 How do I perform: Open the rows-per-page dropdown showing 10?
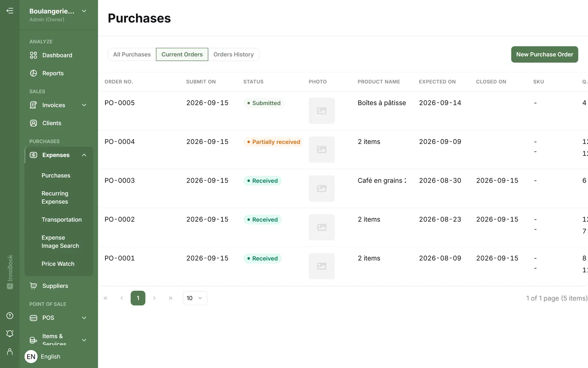195,298
